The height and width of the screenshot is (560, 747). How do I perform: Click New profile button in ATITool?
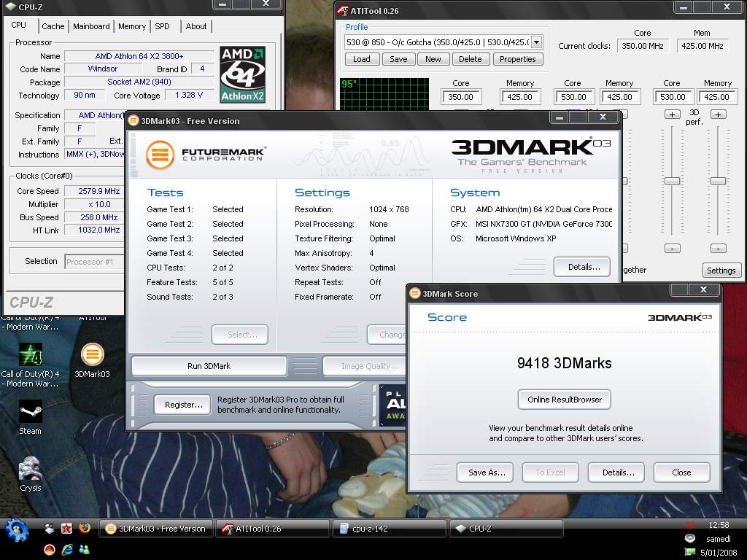pyautogui.click(x=433, y=59)
